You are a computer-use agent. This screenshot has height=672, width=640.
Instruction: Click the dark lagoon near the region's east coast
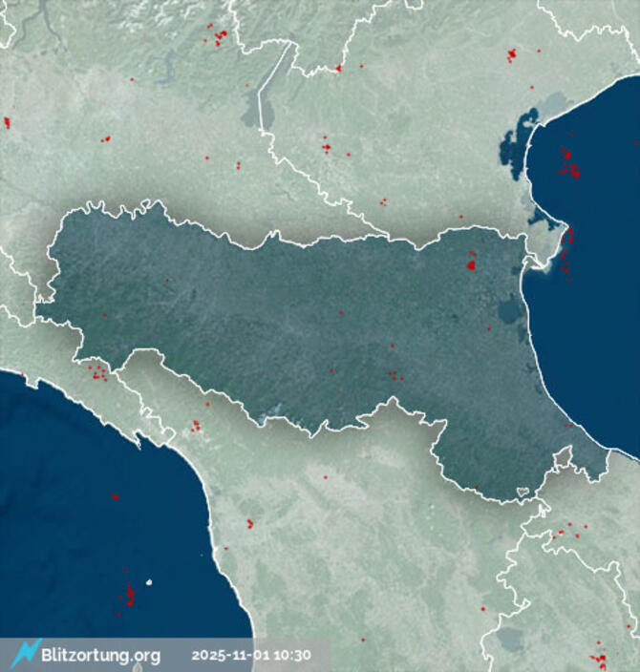tap(507, 310)
